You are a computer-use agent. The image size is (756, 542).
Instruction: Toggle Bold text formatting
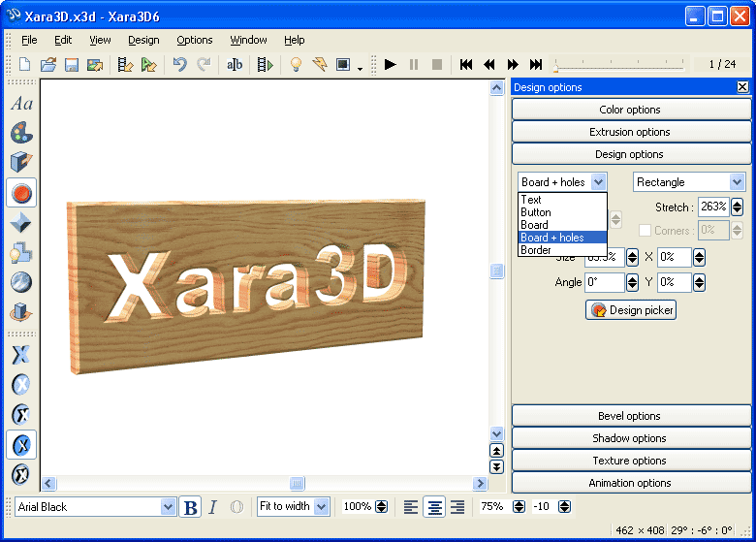click(x=191, y=507)
